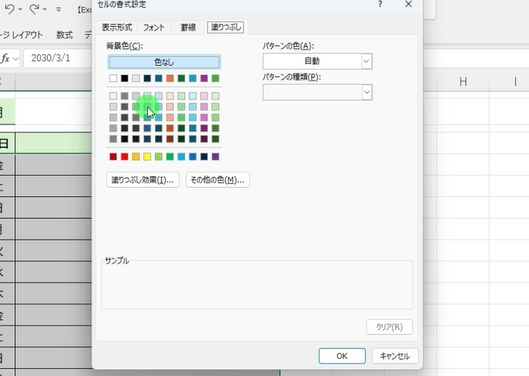Select column I header in the worksheet
This screenshot has width=529, height=376.
tap(515, 81)
